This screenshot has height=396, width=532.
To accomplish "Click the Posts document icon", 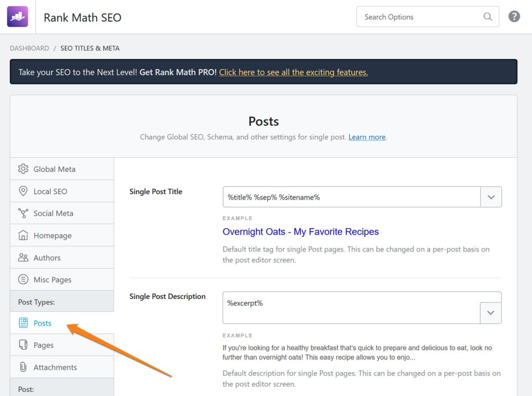I will pos(23,323).
